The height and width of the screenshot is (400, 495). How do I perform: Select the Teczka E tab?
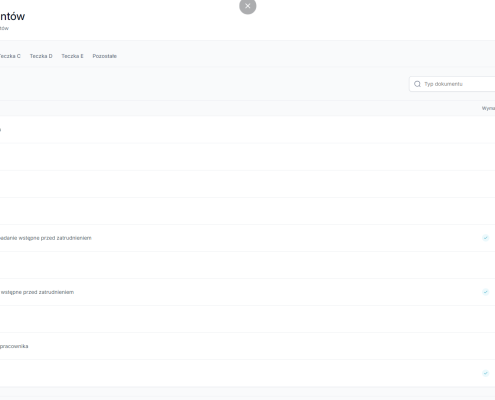[x=72, y=56]
